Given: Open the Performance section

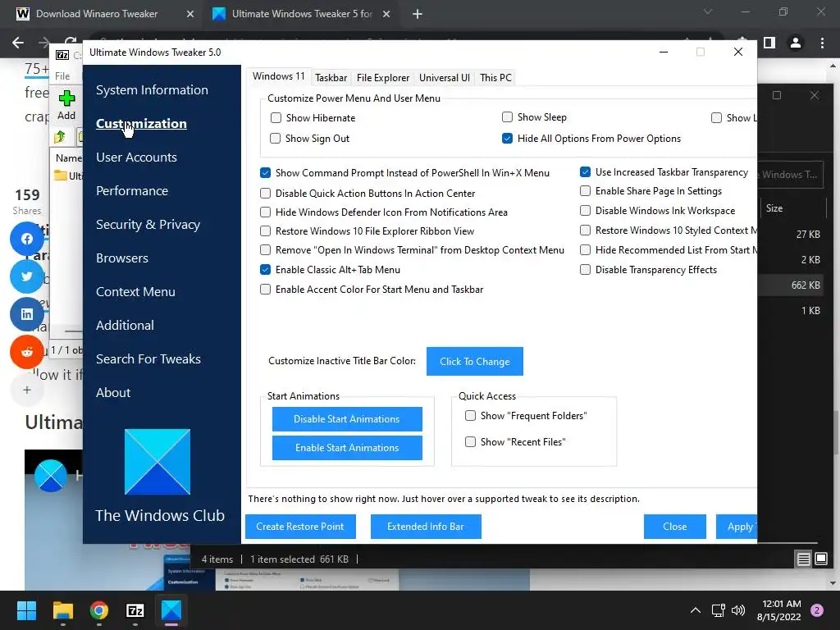Looking at the screenshot, I should 132,191.
